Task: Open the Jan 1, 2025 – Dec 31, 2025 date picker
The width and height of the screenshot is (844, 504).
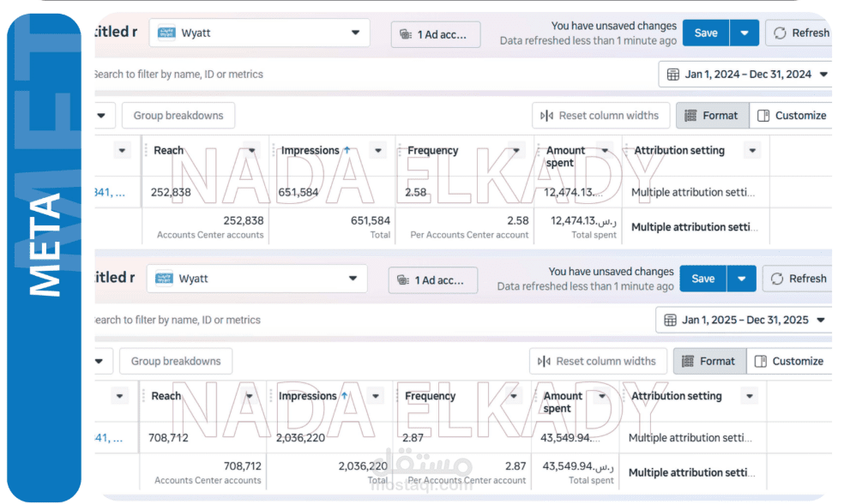Action: pyautogui.click(x=745, y=320)
